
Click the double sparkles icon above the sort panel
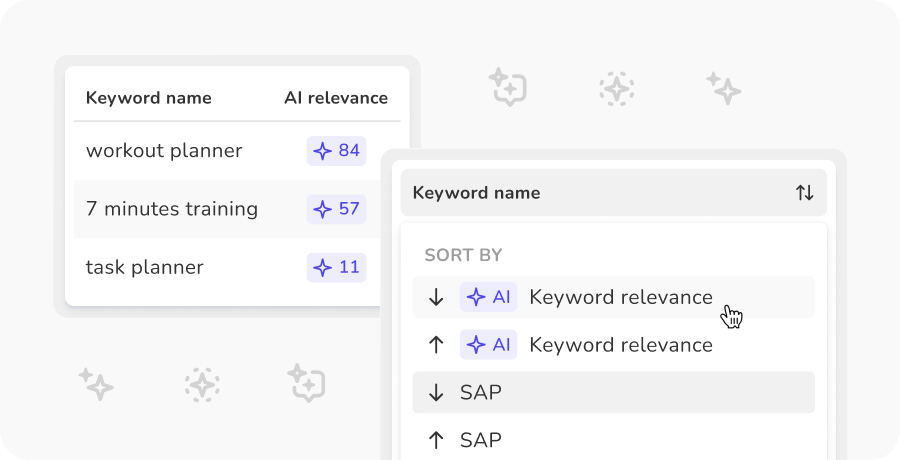[x=723, y=88]
